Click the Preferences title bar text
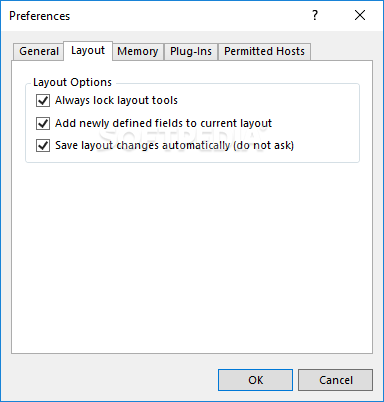The image size is (384, 402). click(39, 16)
